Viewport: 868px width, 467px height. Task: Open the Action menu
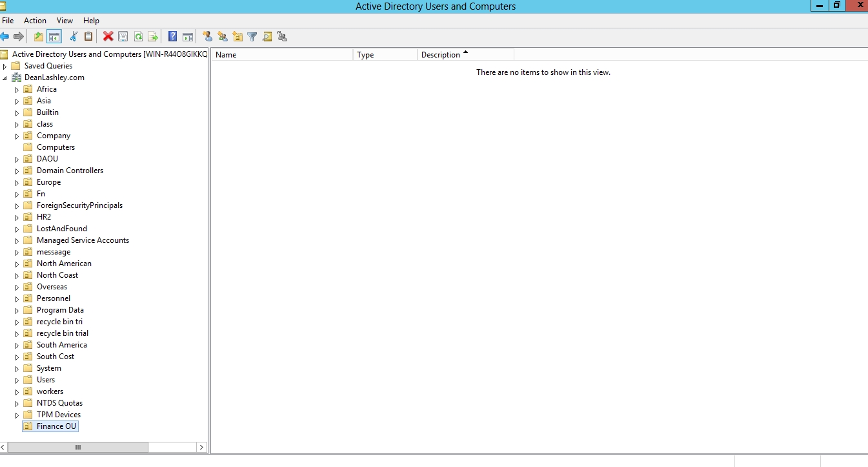pos(35,21)
